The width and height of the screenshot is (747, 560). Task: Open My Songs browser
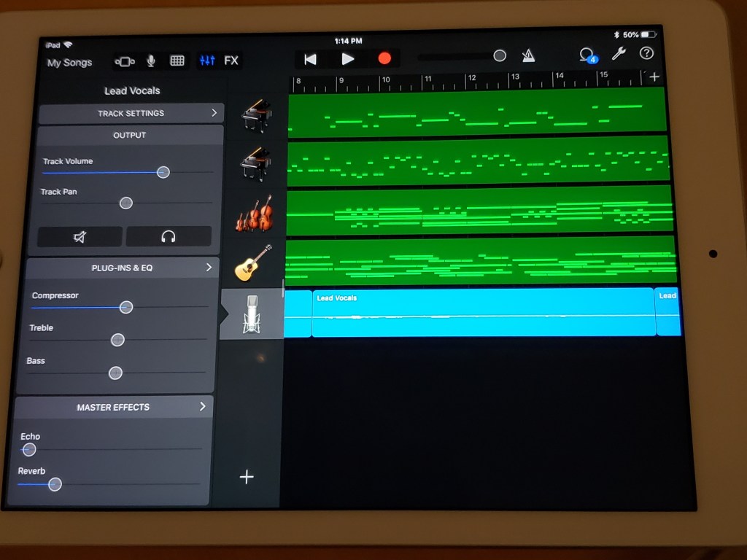(x=69, y=63)
